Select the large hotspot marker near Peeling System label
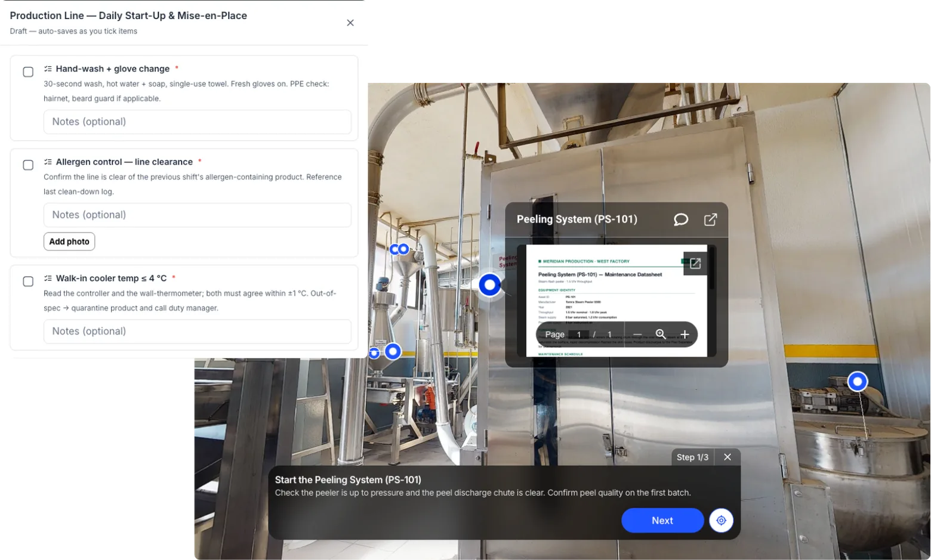Viewport: 931px width, 560px height. pos(490,285)
